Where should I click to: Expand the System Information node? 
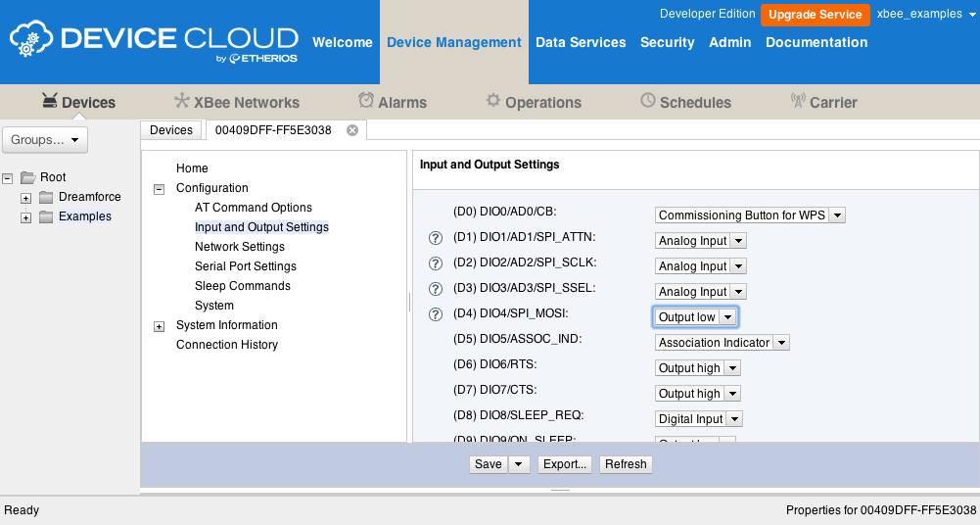(160, 326)
